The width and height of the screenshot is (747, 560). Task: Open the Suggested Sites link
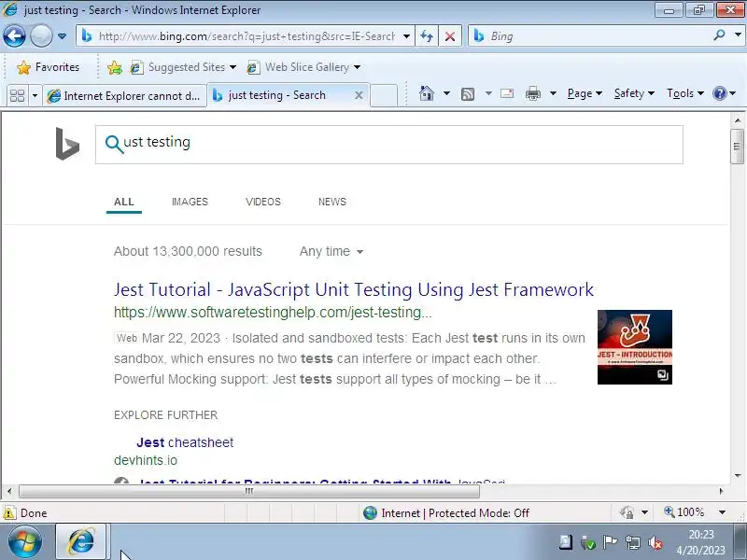[x=183, y=67]
